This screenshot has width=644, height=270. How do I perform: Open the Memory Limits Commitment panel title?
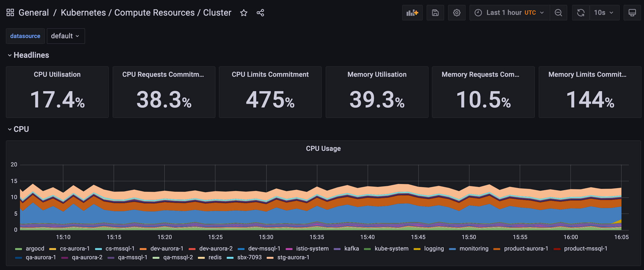click(587, 75)
